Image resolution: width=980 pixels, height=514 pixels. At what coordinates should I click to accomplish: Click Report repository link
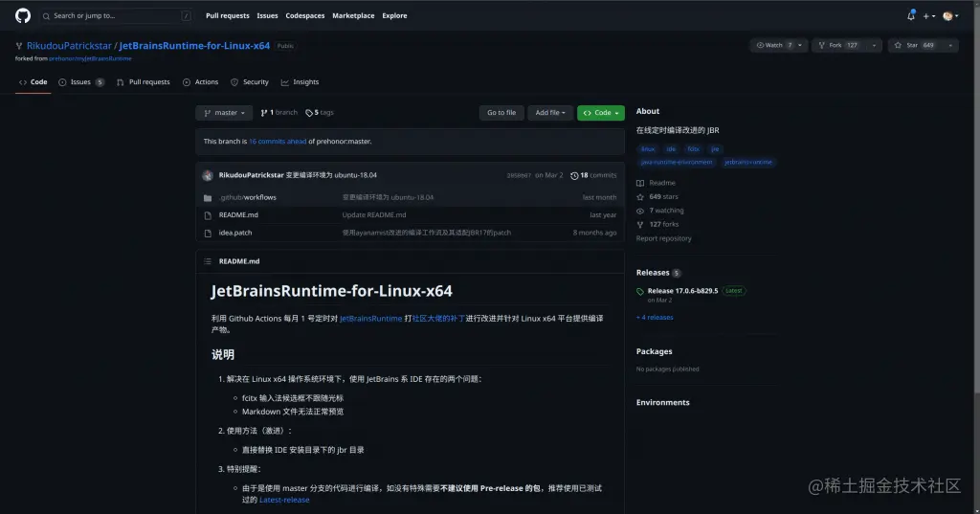click(x=664, y=238)
